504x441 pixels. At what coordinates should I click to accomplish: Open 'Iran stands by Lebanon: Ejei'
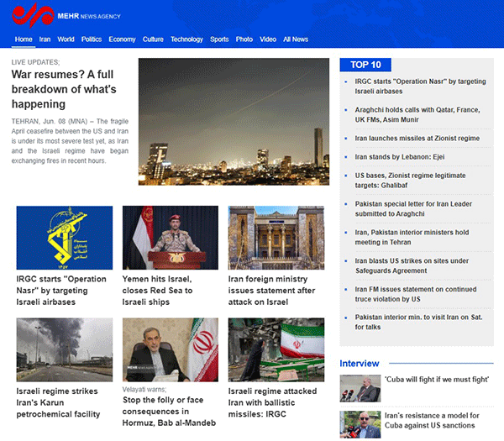(x=400, y=157)
